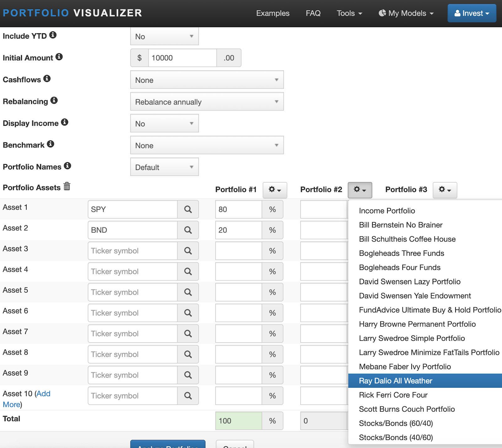The height and width of the screenshot is (448, 502).
Task: Search ticker for Asset 1 SPY
Action: click(188, 209)
